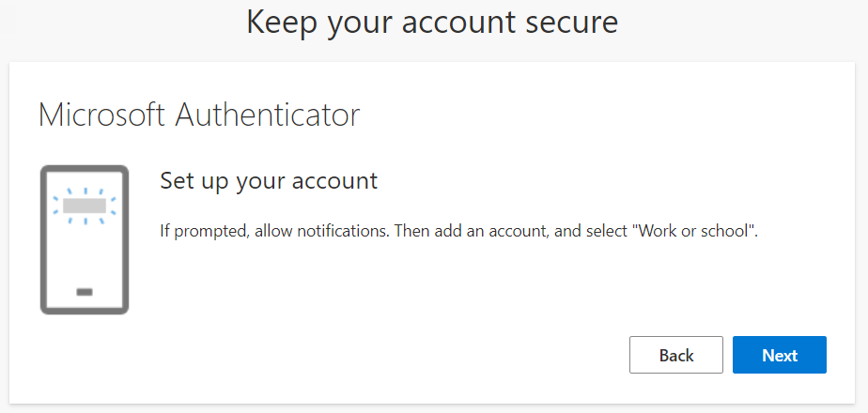Click the phone illustration icon
The height and width of the screenshot is (413, 868).
[x=85, y=240]
